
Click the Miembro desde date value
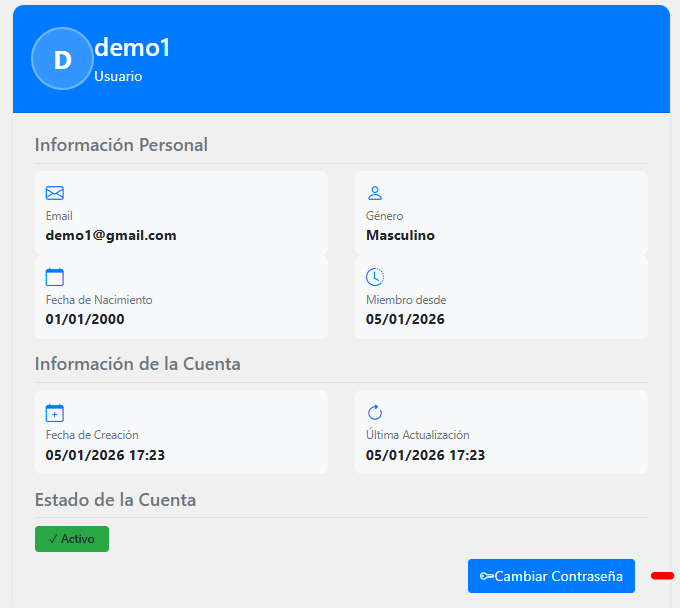click(405, 320)
